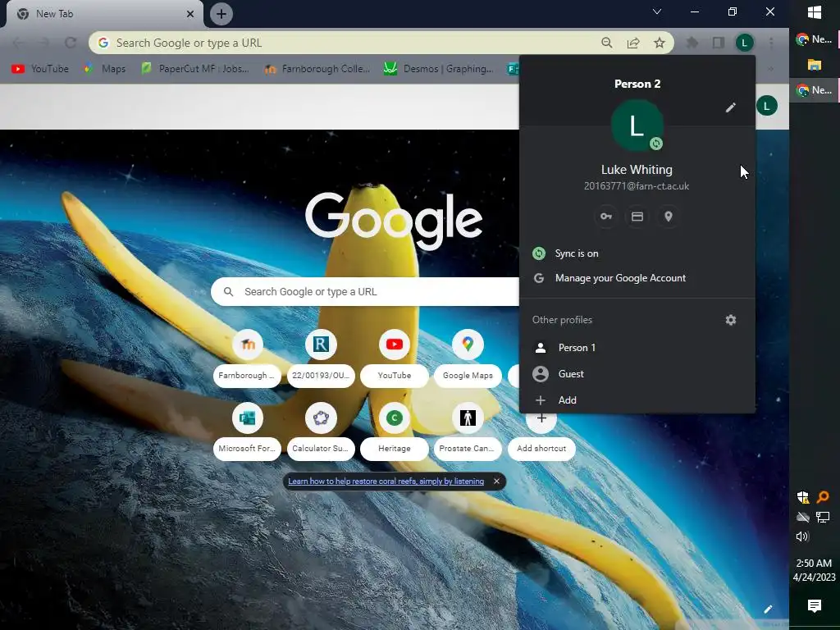840x630 pixels.
Task: Dismiss the coral reefs promo message
Action: click(x=496, y=481)
